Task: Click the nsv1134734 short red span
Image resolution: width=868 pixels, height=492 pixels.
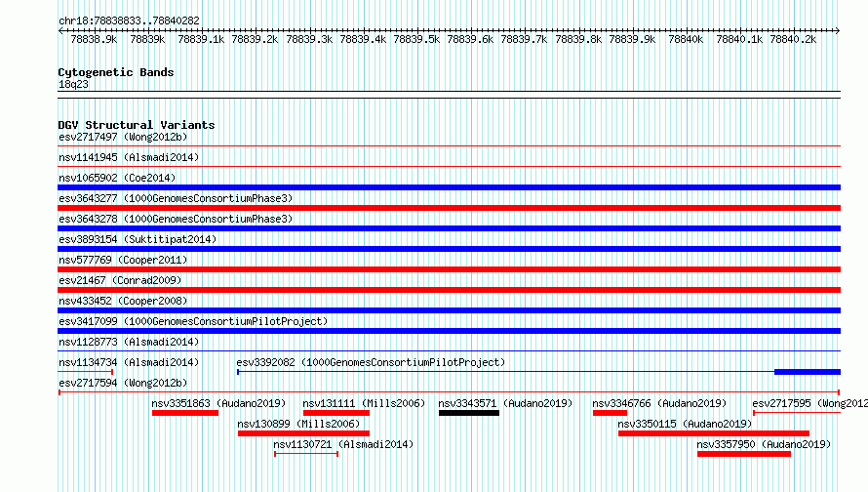Action: (86, 372)
